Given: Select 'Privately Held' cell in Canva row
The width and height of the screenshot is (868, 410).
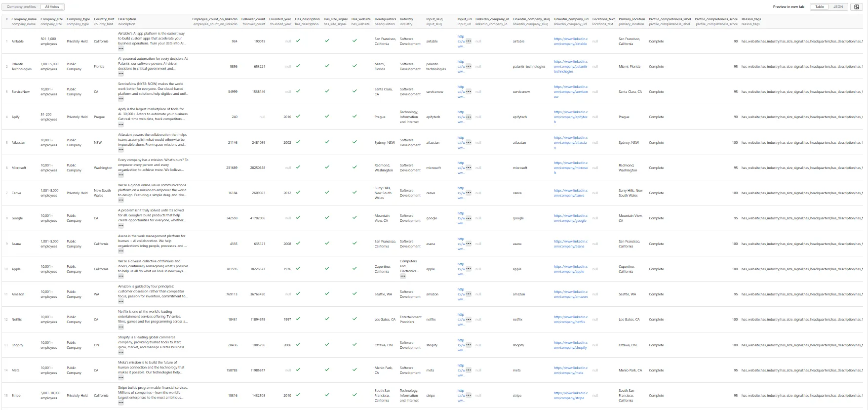Looking at the screenshot, I should (x=77, y=193).
